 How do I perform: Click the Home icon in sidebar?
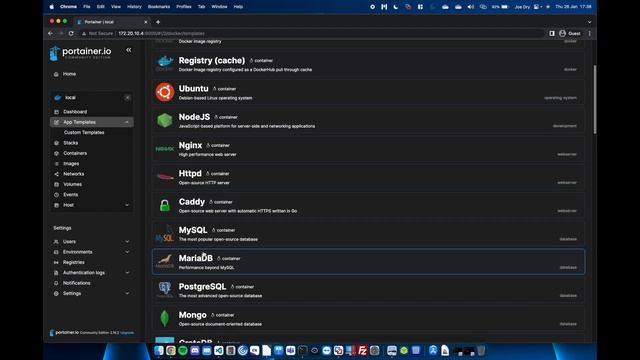(56, 74)
